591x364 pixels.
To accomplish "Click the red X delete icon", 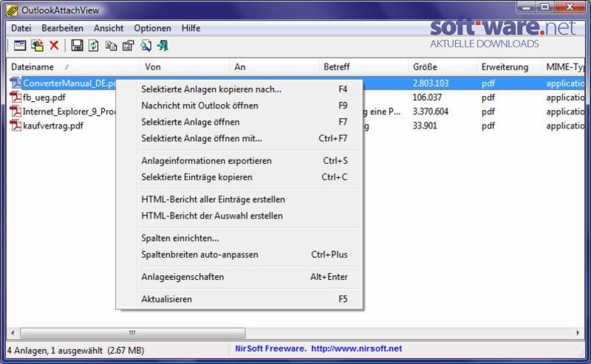I will [54, 46].
